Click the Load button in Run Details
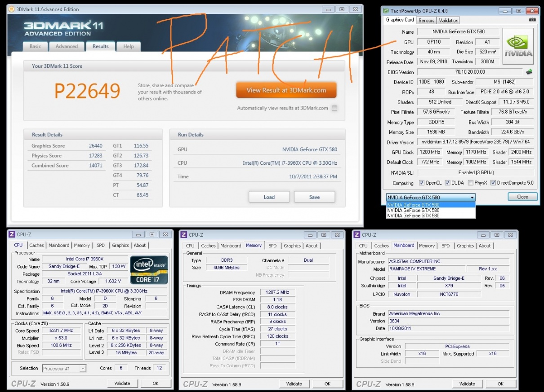Viewport: 544px width, 392px height. [x=269, y=197]
